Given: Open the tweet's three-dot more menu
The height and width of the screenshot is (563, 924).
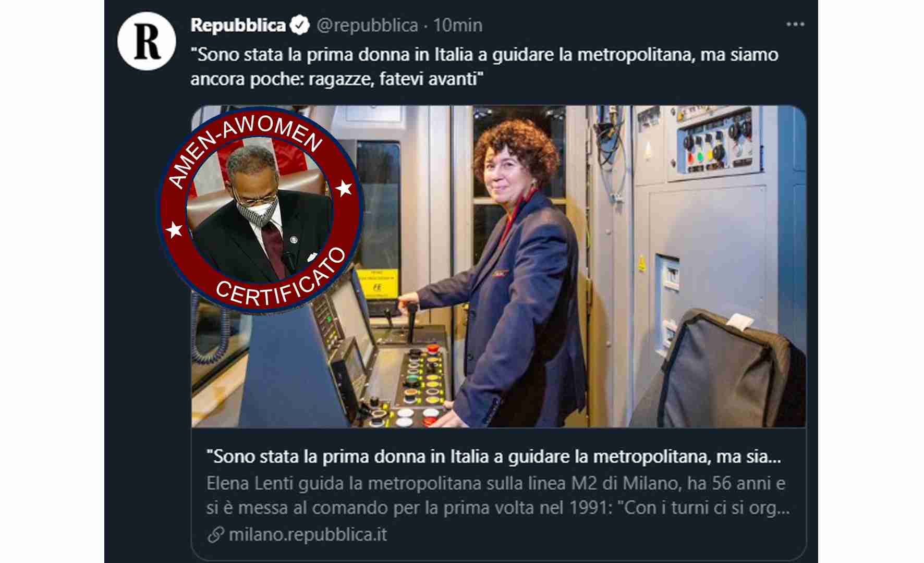Looking at the screenshot, I should click(x=795, y=25).
